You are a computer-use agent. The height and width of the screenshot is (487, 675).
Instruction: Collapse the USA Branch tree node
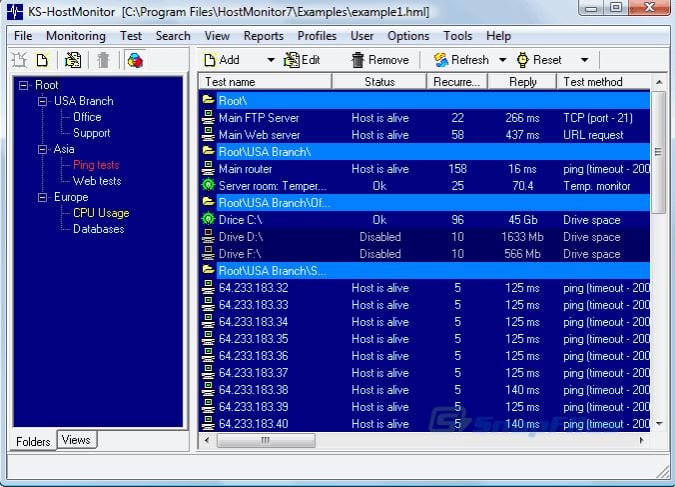click(x=42, y=101)
